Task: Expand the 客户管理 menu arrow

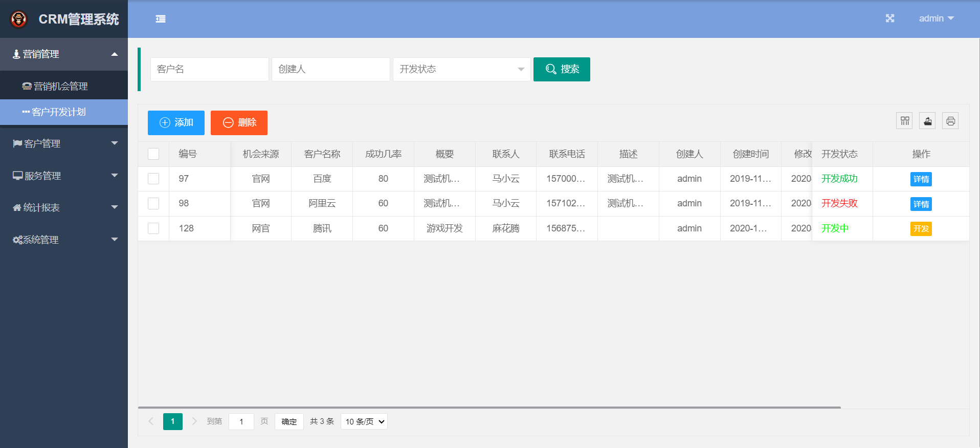Action: pos(115,143)
